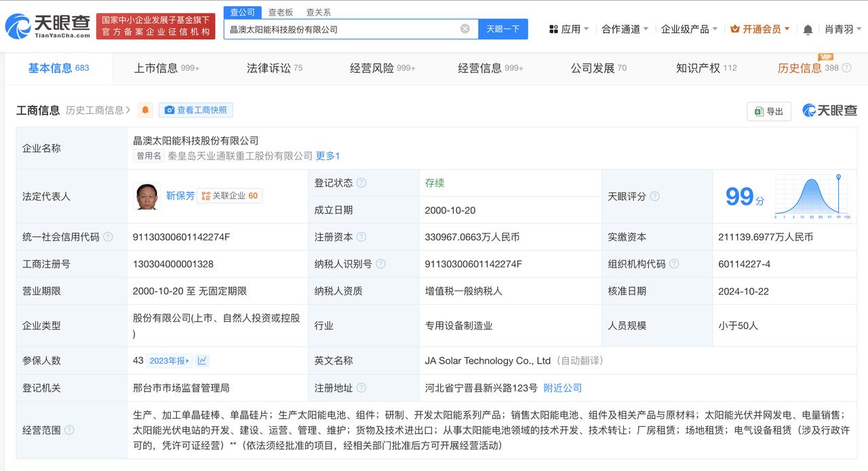This screenshot has height=471, width=868.
Task: Click the 小于50人 staff size value
Action: point(738,326)
